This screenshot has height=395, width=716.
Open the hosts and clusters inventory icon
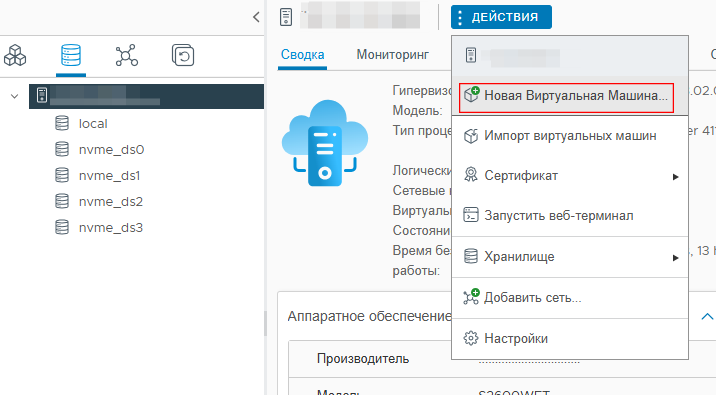tap(15, 56)
